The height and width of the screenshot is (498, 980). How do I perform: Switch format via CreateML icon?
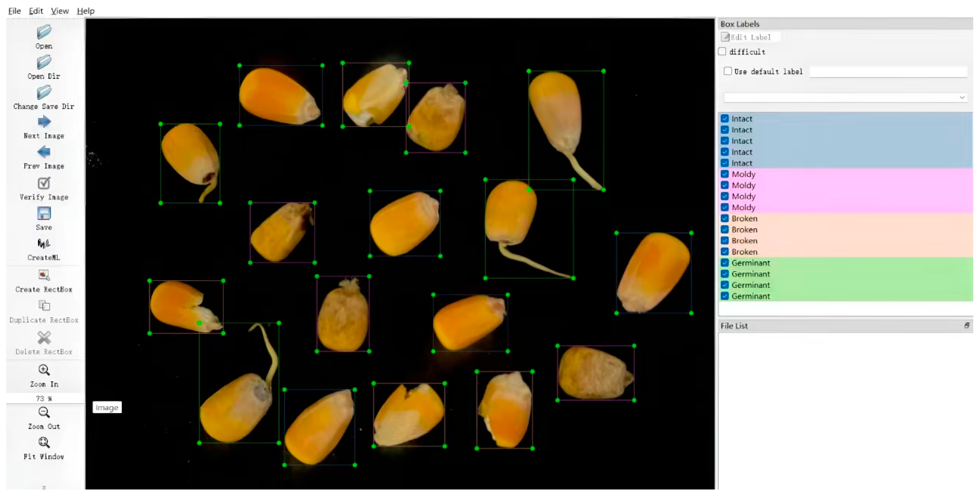[x=44, y=244]
